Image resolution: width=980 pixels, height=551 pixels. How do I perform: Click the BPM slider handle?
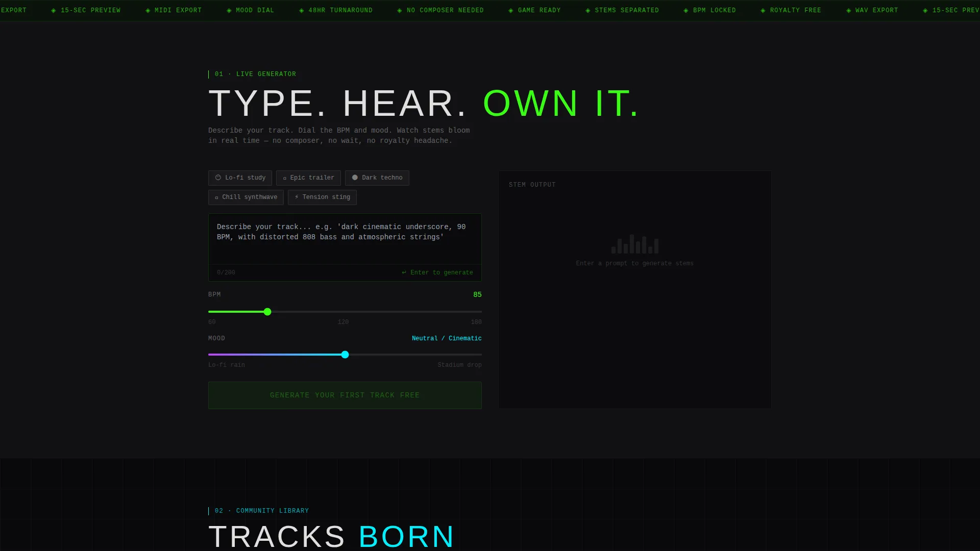267,312
